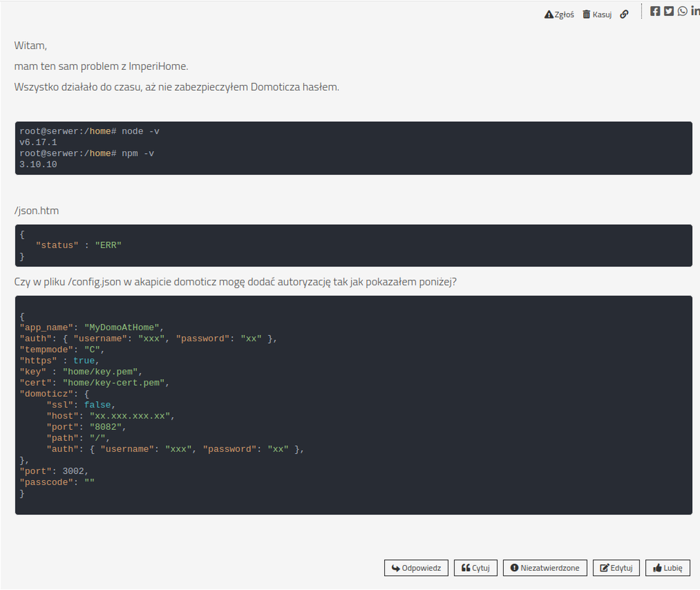700x590 pixels.
Task: Share post via LinkedIn icon
Action: pyautogui.click(x=695, y=11)
